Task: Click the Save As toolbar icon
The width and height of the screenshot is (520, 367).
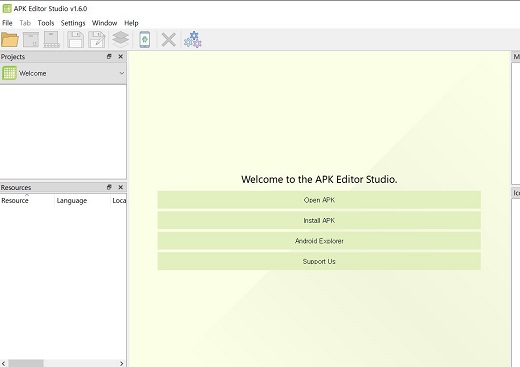Action: (97, 40)
